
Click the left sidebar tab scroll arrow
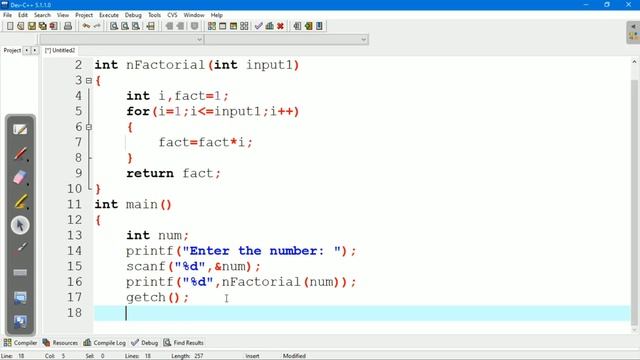click(27, 50)
